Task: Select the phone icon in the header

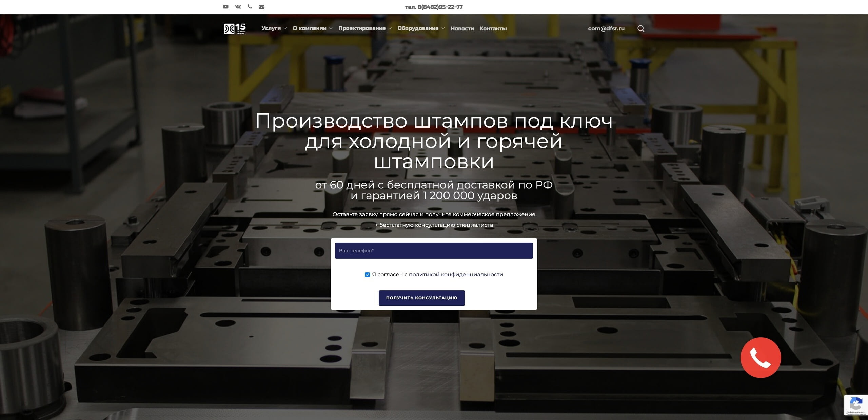Action: click(250, 6)
